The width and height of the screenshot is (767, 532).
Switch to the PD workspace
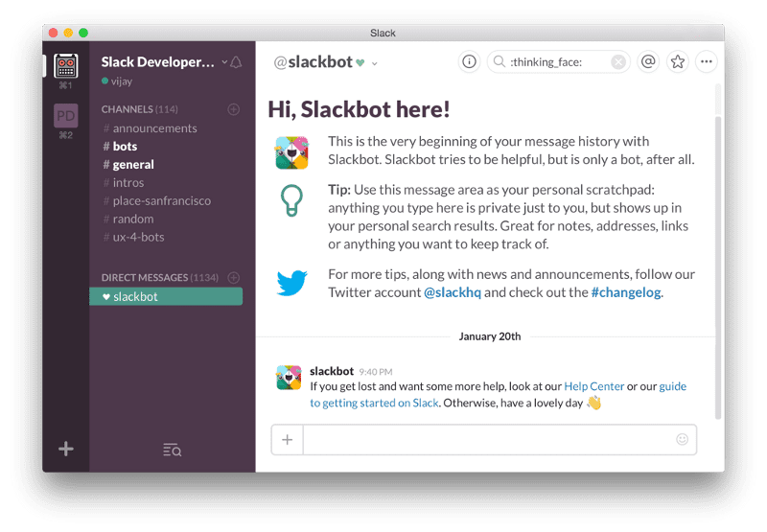(65, 116)
